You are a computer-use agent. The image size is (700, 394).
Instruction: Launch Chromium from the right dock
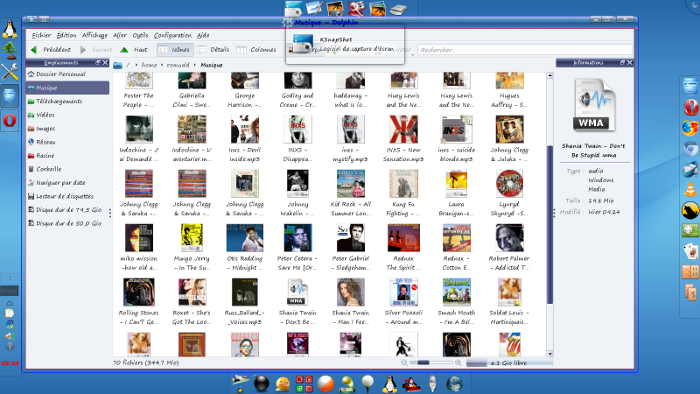pyautogui.click(x=691, y=149)
